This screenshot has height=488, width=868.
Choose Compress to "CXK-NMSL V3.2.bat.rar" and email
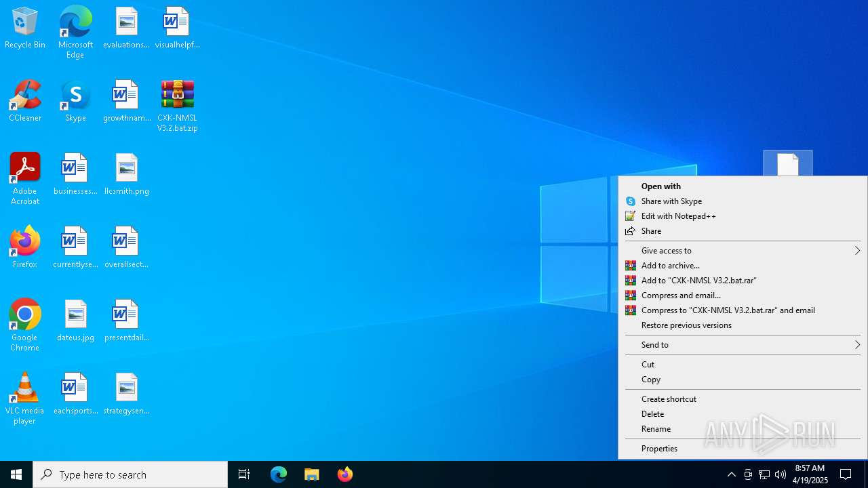[743, 310]
